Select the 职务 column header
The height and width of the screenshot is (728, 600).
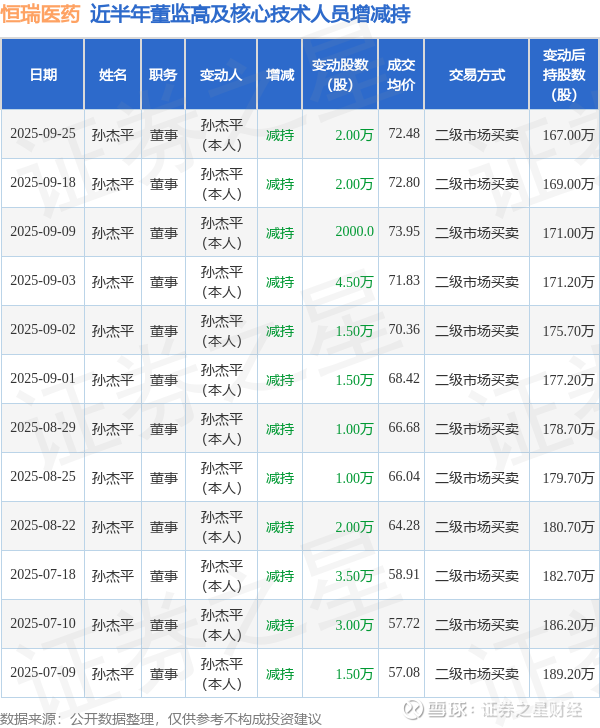click(163, 75)
